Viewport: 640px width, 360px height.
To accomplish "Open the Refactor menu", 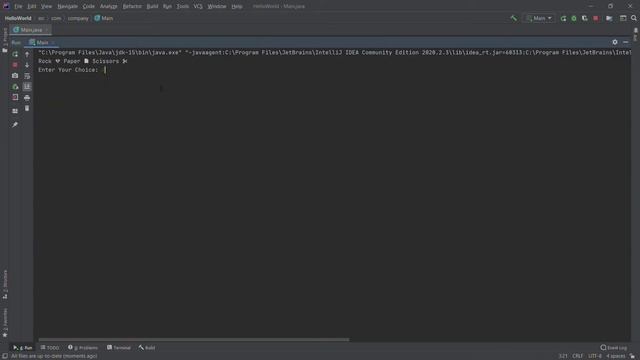I will click(132, 7).
